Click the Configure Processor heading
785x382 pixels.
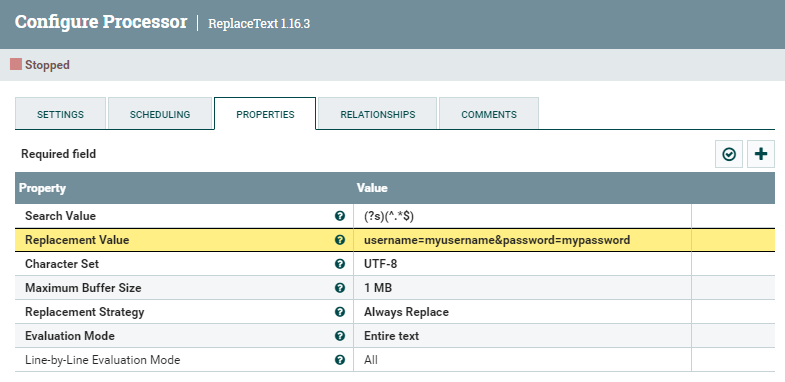point(101,22)
